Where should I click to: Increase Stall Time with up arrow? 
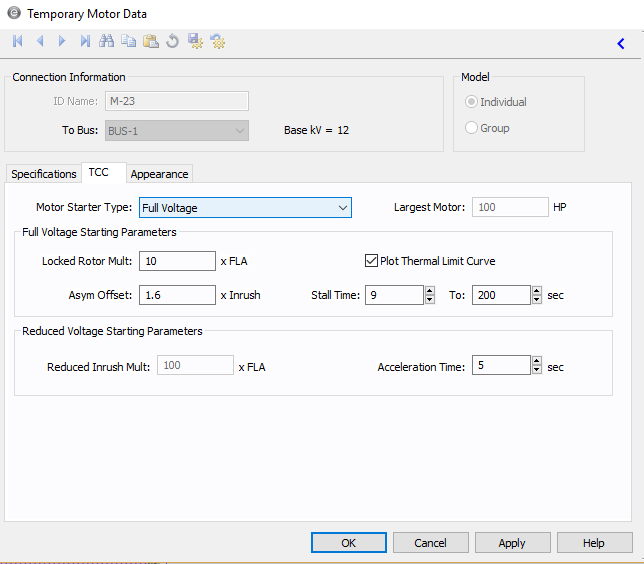[430, 291]
